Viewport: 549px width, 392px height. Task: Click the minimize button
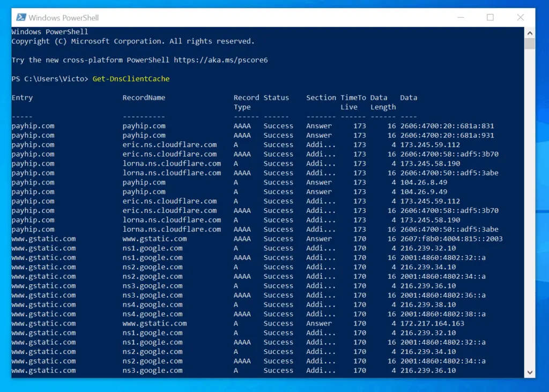click(x=460, y=17)
